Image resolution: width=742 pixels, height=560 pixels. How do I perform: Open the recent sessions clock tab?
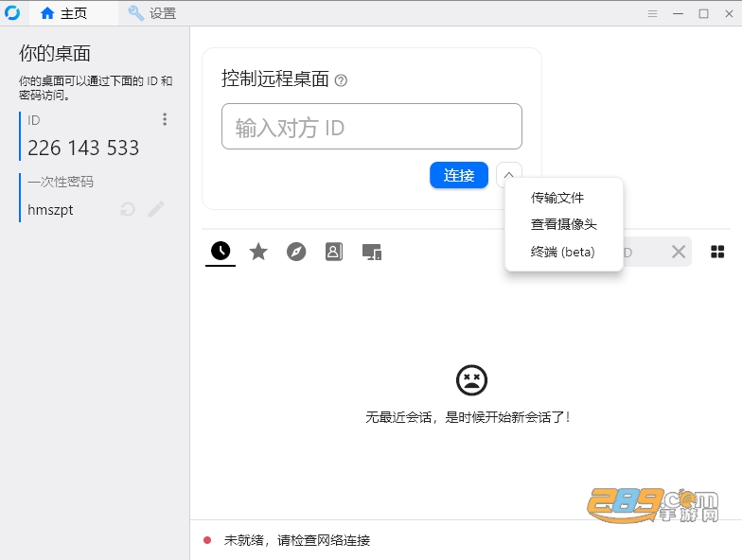[x=221, y=252]
